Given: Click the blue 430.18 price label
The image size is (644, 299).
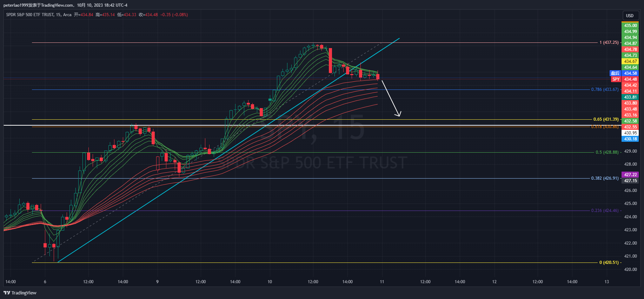Looking at the screenshot, I should click(x=630, y=139).
